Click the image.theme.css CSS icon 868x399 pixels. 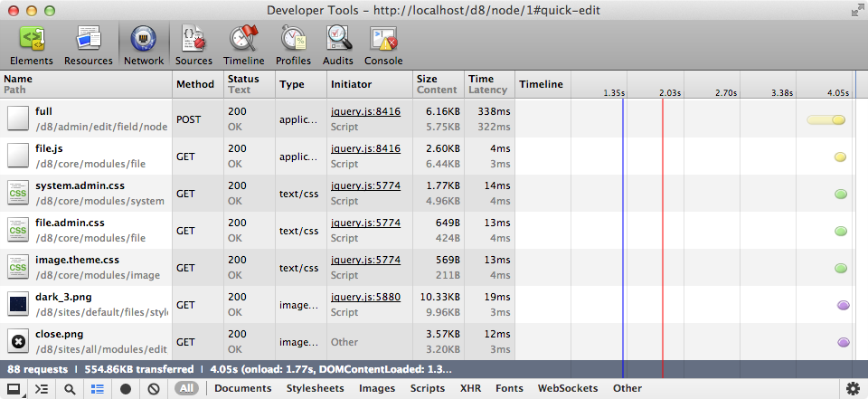[18, 268]
